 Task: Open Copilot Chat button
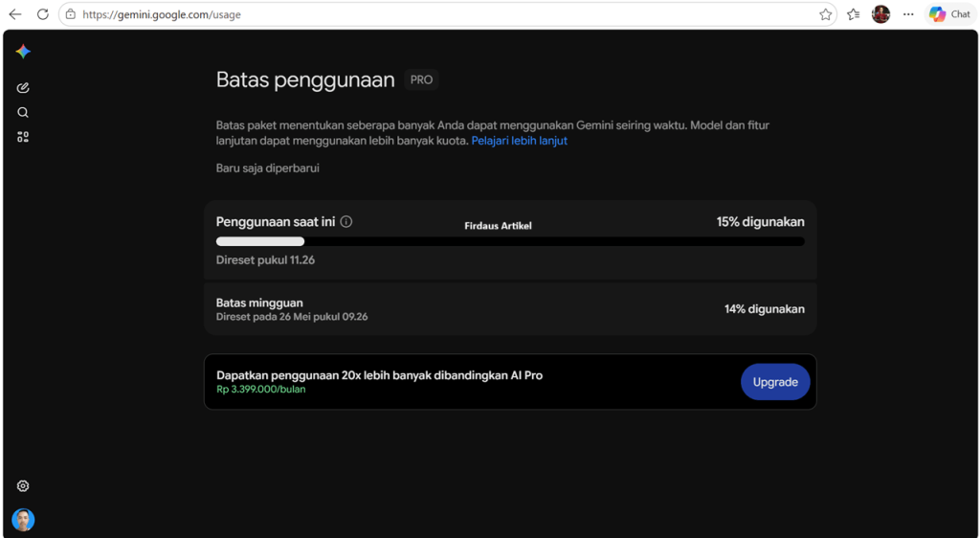pyautogui.click(x=950, y=13)
